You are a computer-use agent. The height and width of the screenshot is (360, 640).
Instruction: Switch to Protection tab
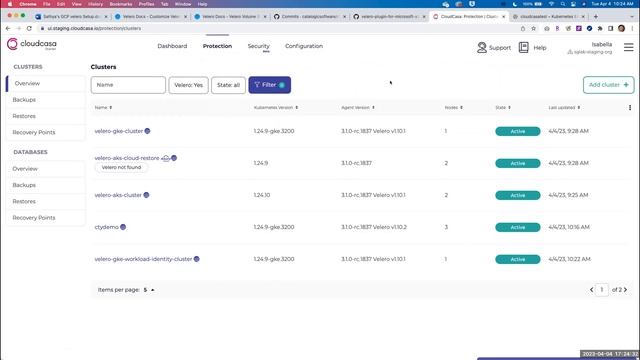(217, 46)
